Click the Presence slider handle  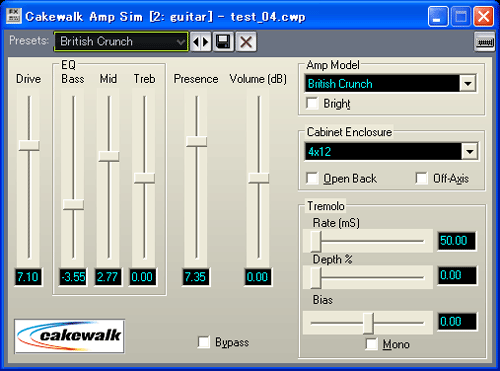(197, 141)
